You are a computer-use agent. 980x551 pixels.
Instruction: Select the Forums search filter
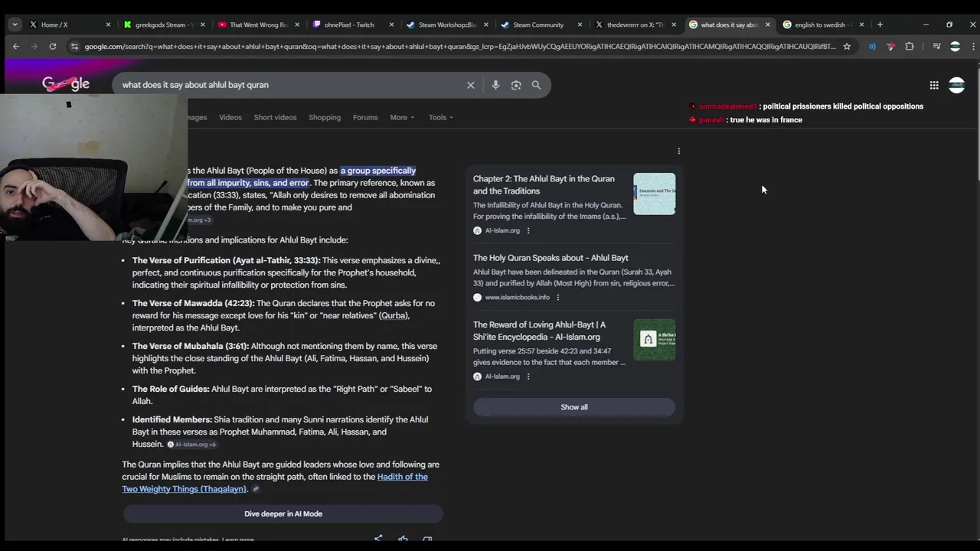click(x=365, y=117)
